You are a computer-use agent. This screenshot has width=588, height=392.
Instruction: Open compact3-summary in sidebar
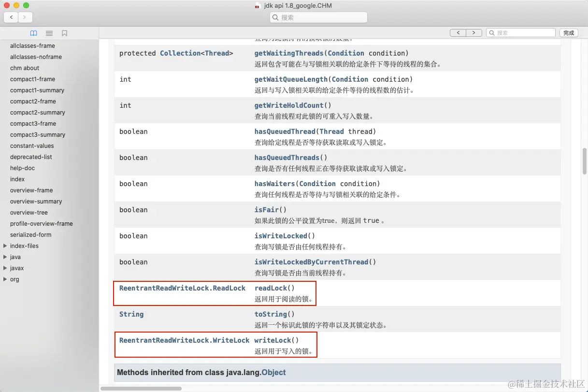point(38,135)
